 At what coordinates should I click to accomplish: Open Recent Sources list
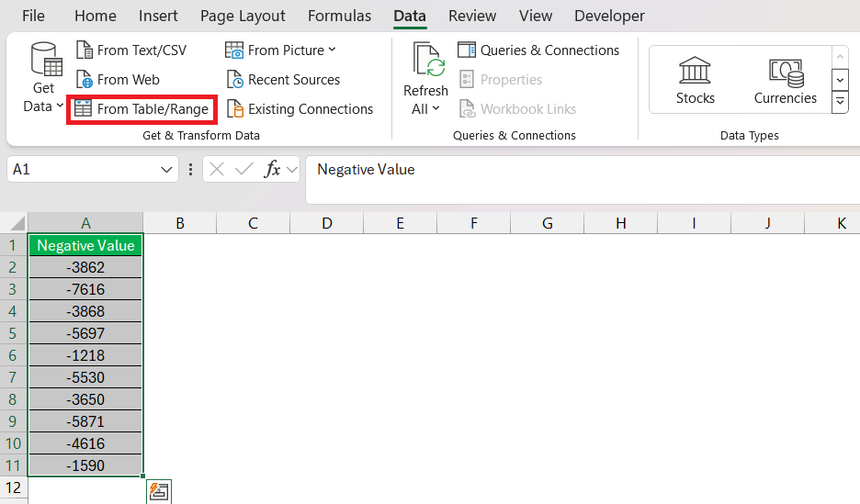pos(284,80)
